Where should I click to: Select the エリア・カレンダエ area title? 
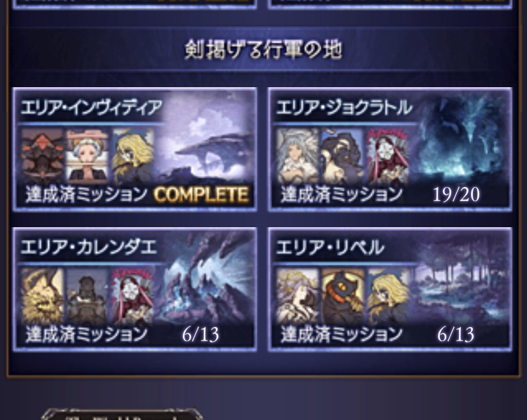click(88, 248)
